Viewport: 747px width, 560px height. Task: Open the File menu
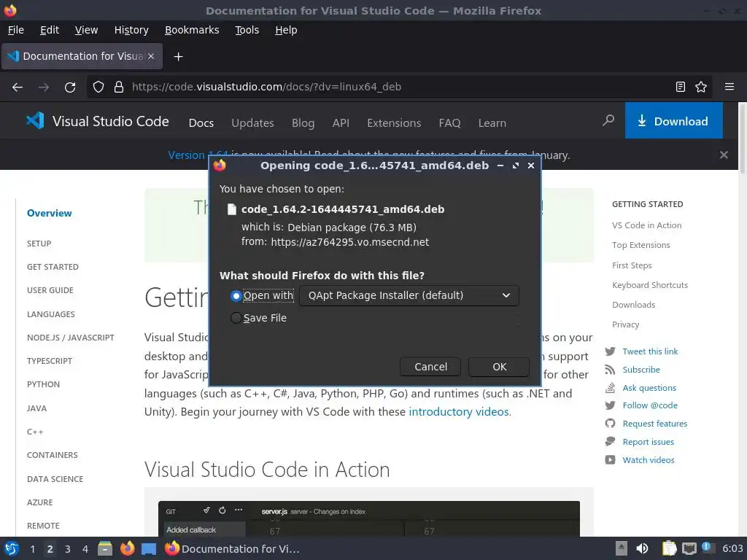[x=16, y=30]
